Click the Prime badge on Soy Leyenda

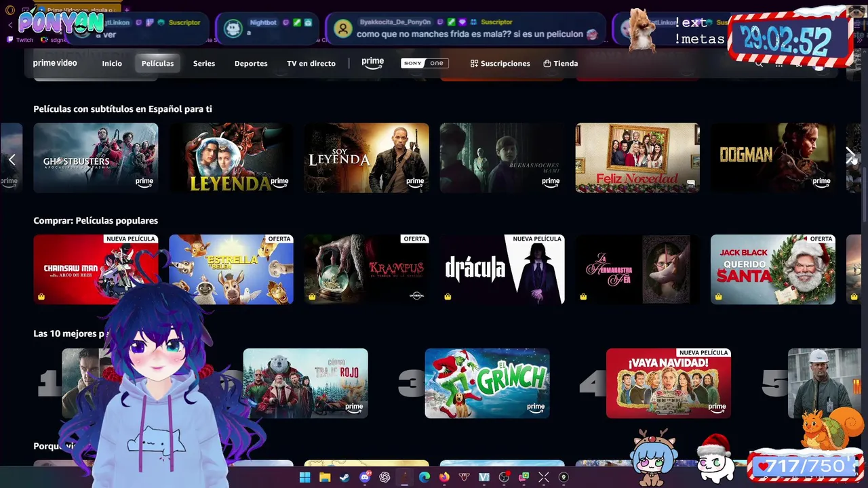(415, 182)
